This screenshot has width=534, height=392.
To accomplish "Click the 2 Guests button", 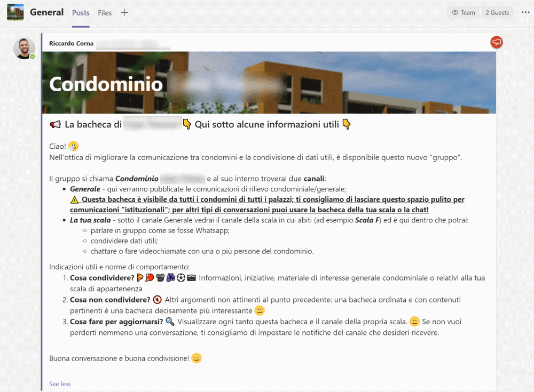I will pyautogui.click(x=497, y=13).
